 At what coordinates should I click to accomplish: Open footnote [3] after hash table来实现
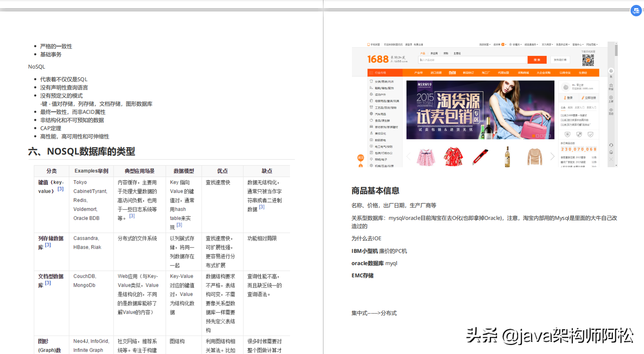[x=179, y=225]
